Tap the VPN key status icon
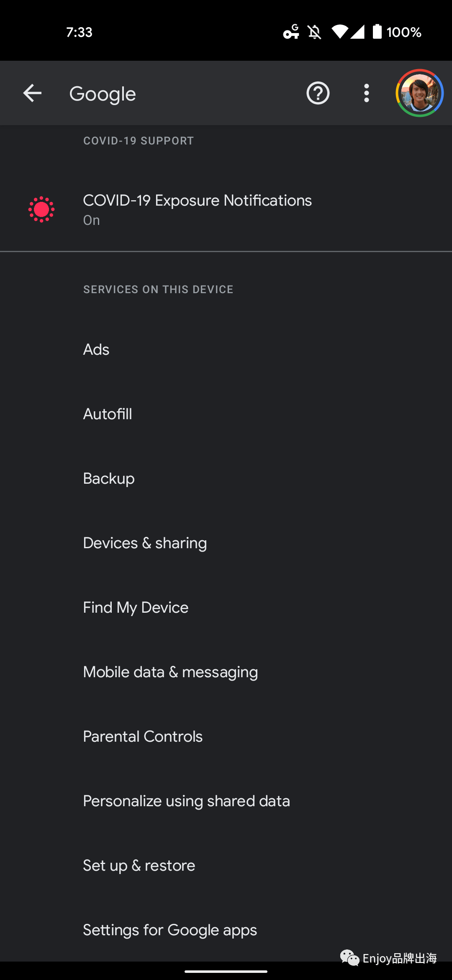 click(291, 32)
